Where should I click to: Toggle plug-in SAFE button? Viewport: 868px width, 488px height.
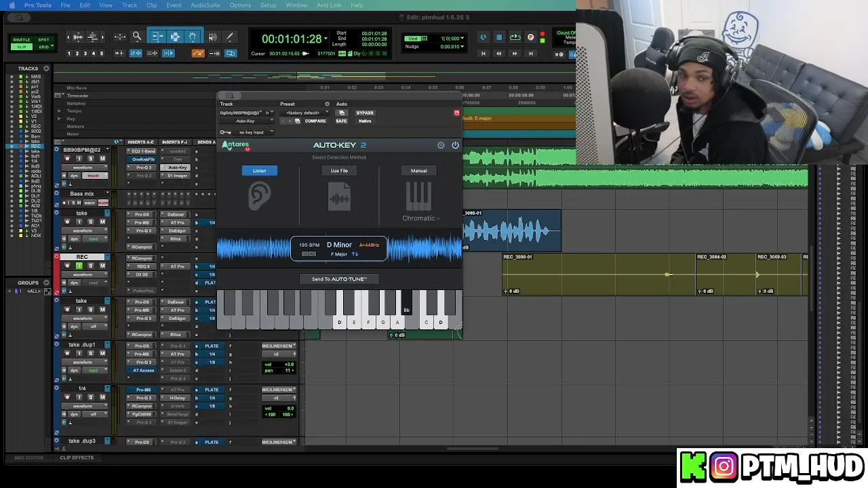click(341, 121)
